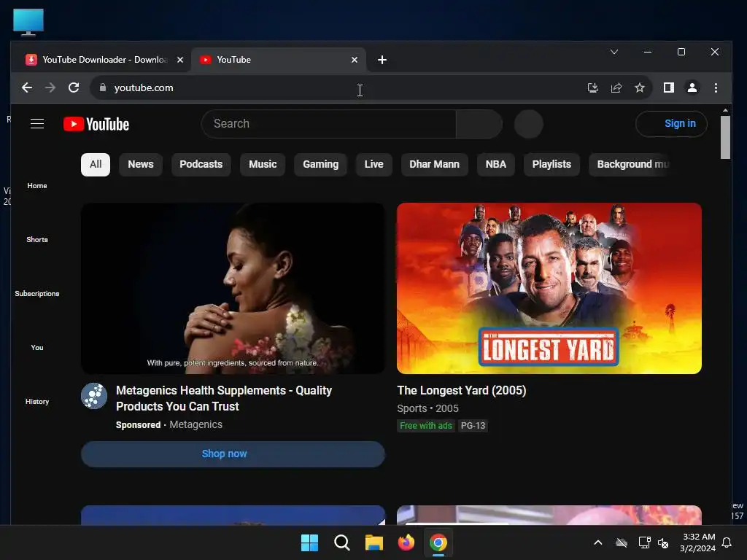Open The Longest Yard (2005) title
This screenshot has width=747, height=560.
point(462,391)
